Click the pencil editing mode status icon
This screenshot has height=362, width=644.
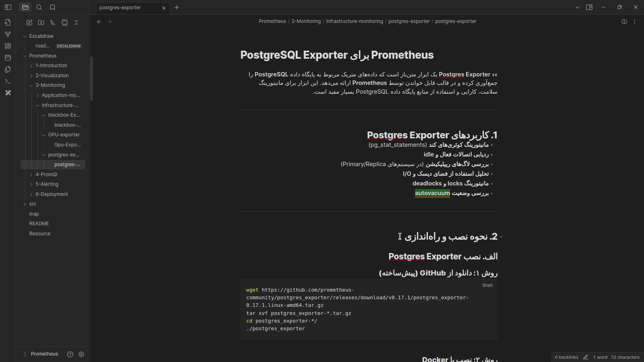[x=586, y=357]
